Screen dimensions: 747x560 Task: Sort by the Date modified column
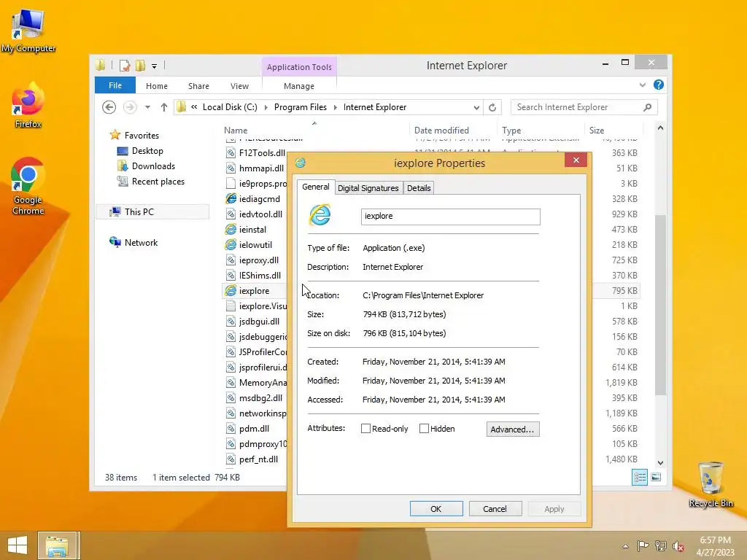point(441,131)
